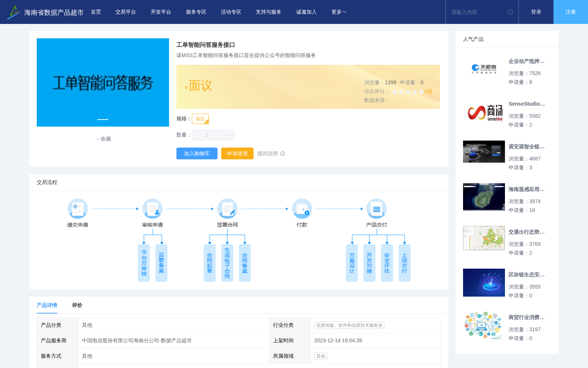Click the 方案设计 sub-step box
This screenshot has width=588, height=368.
tap(352, 263)
